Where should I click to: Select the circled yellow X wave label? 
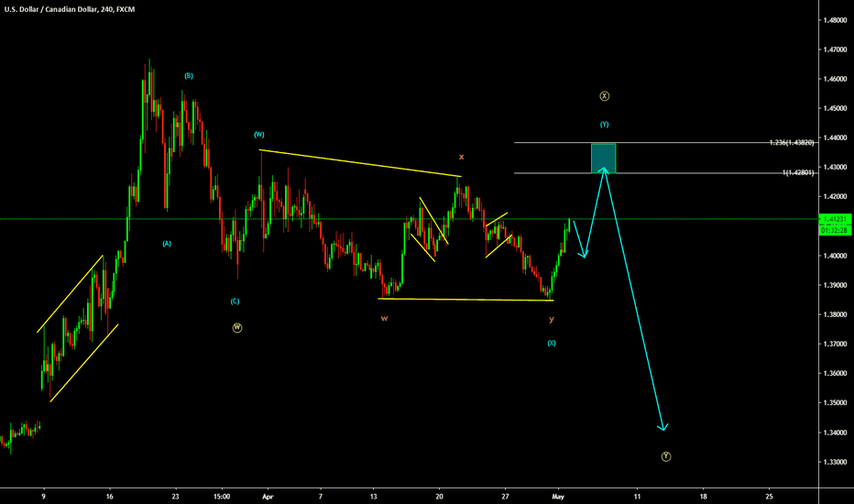pyautogui.click(x=604, y=96)
